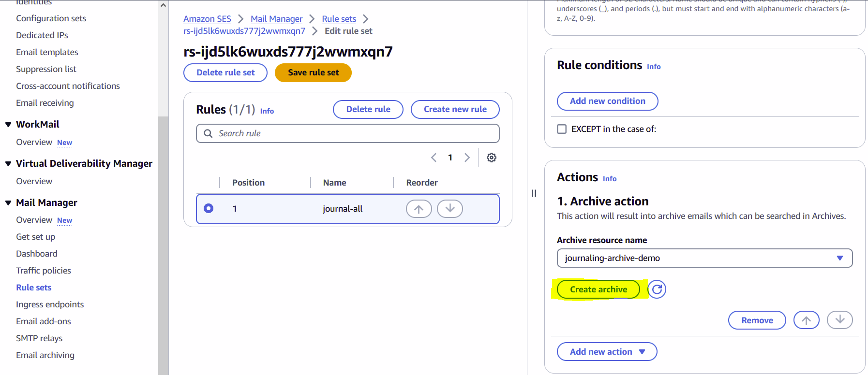Move journal-all rule up
Image resolution: width=868 pixels, height=375 pixels.
point(419,209)
